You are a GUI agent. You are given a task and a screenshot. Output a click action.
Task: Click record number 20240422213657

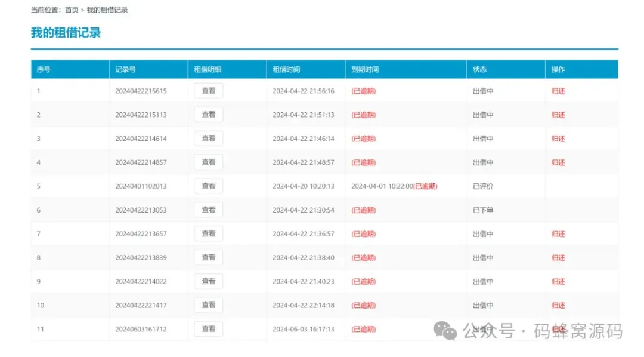click(141, 234)
